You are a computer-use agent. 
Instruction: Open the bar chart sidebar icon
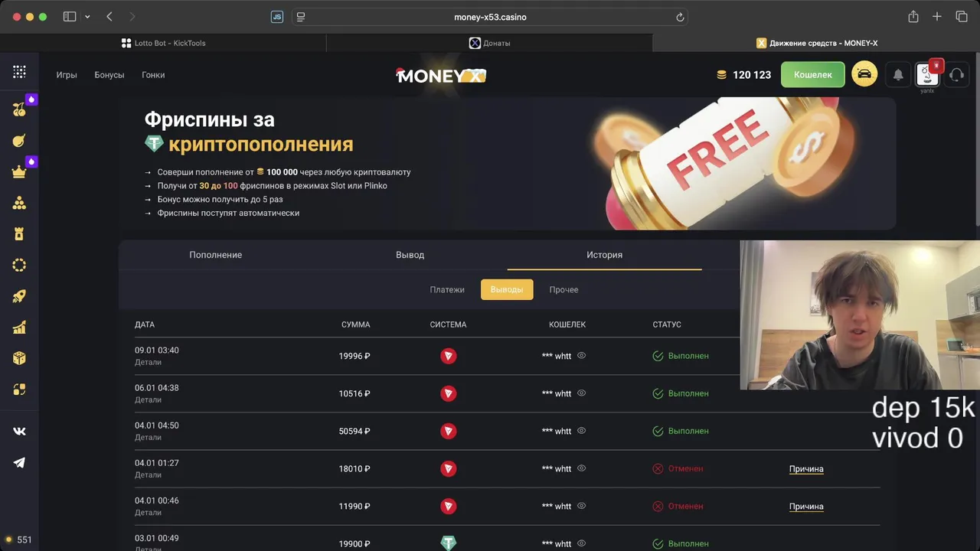[19, 328]
